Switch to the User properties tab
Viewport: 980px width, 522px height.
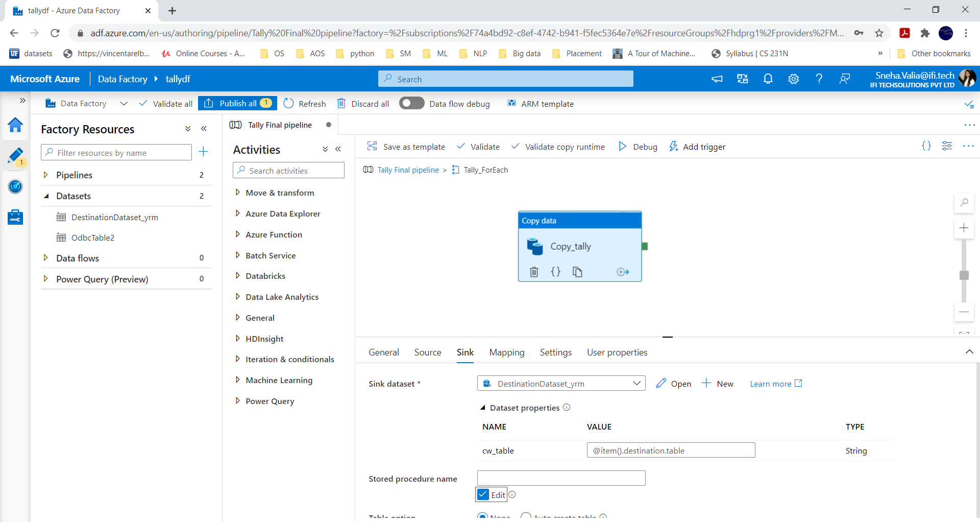(x=617, y=352)
